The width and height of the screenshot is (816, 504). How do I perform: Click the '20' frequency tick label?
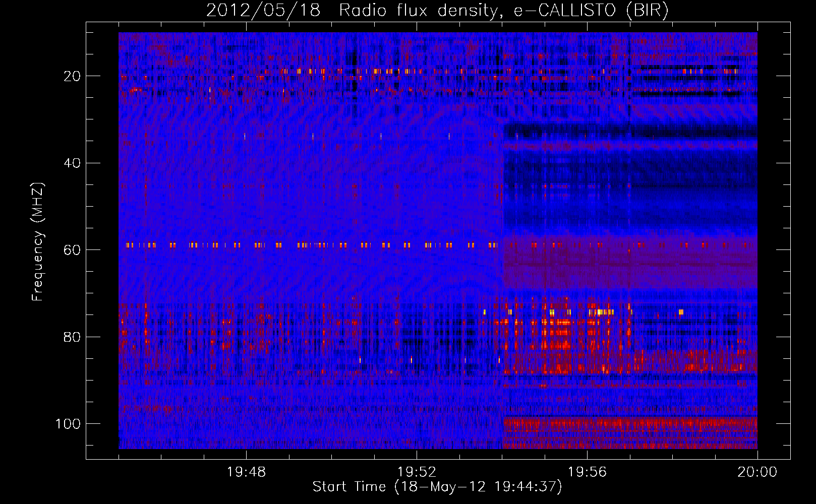click(x=72, y=76)
